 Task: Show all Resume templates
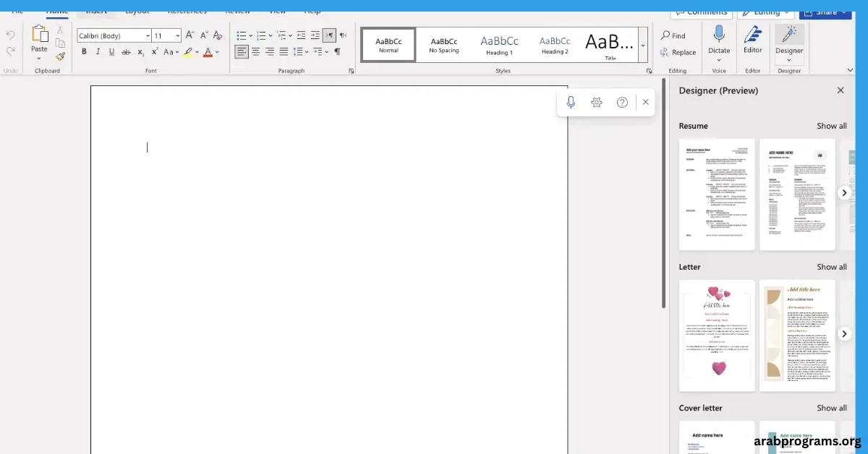[x=832, y=126]
